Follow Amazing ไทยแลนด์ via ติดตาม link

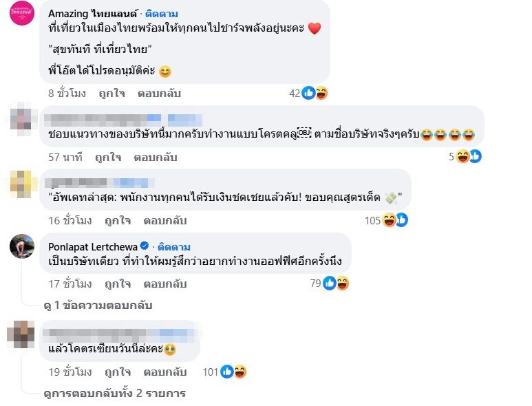tap(162, 13)
